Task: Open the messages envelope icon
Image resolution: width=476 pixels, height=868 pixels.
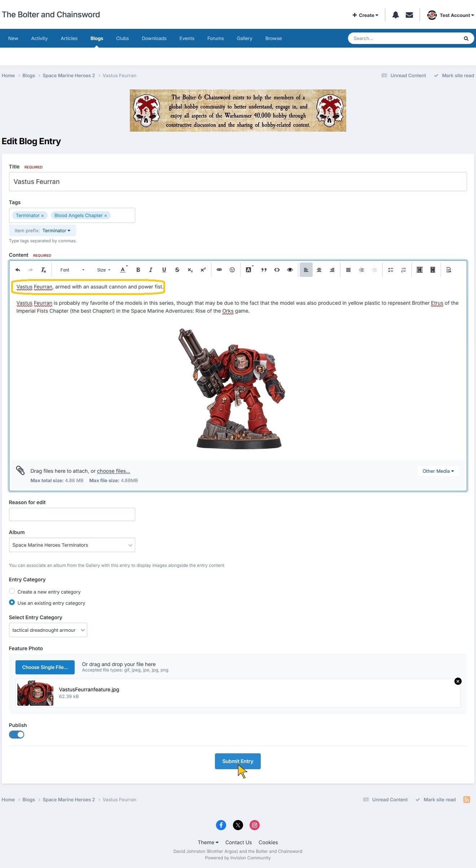Action: coord(409,15)
